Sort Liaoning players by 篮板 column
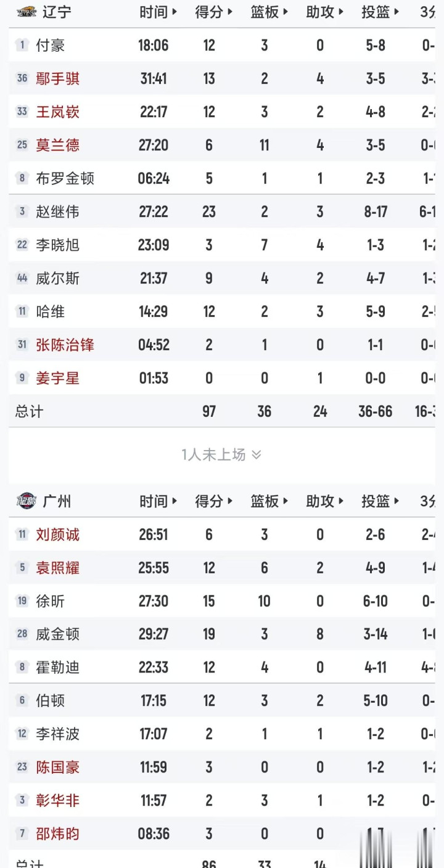Image resolution: width=444 pixels, height=868 pixels. [269, 12]
